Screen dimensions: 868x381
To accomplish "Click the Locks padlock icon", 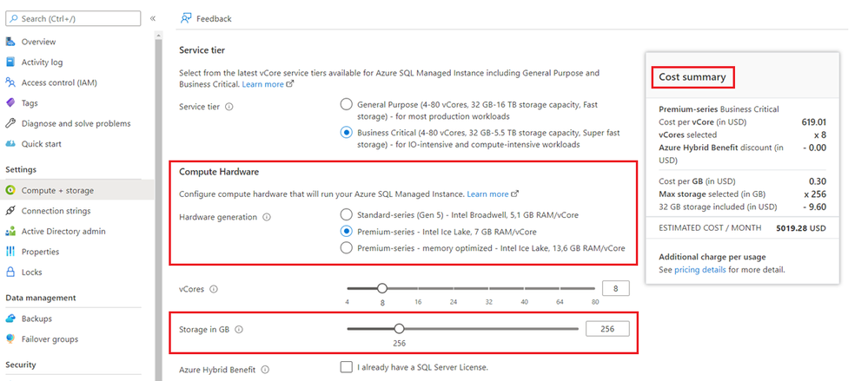I will 10,272.
